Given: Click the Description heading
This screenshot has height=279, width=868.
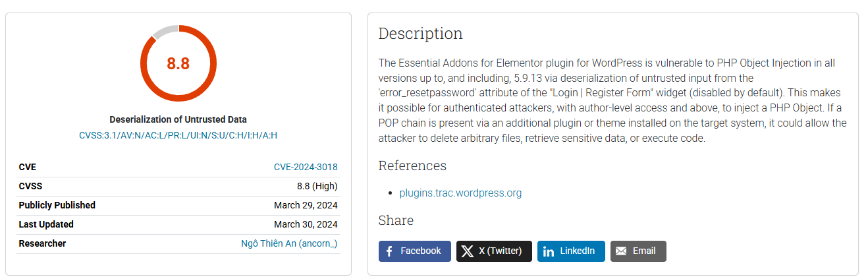Looking at the screenshot, I should point(420,34).
